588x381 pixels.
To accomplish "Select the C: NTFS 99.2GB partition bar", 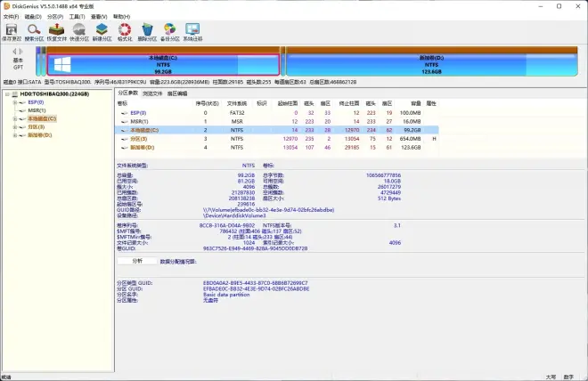I will coord(163,64).
